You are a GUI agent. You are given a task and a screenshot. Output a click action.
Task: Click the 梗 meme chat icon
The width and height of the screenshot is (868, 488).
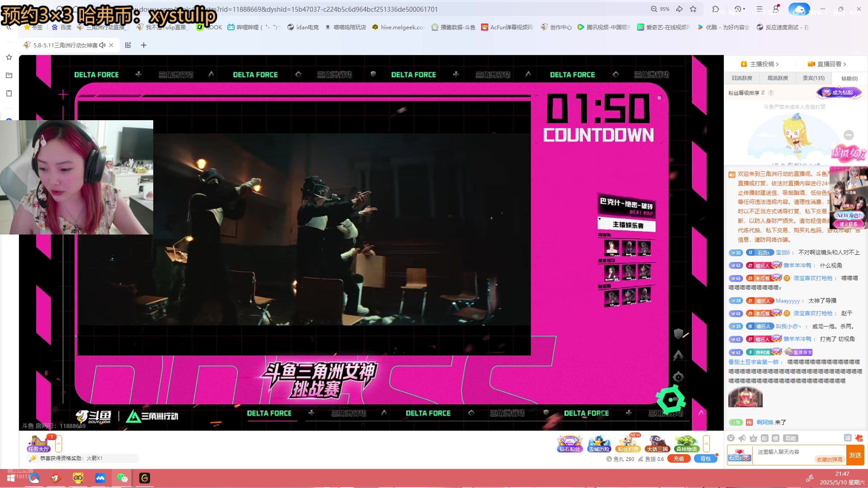(x=775, y=438)
